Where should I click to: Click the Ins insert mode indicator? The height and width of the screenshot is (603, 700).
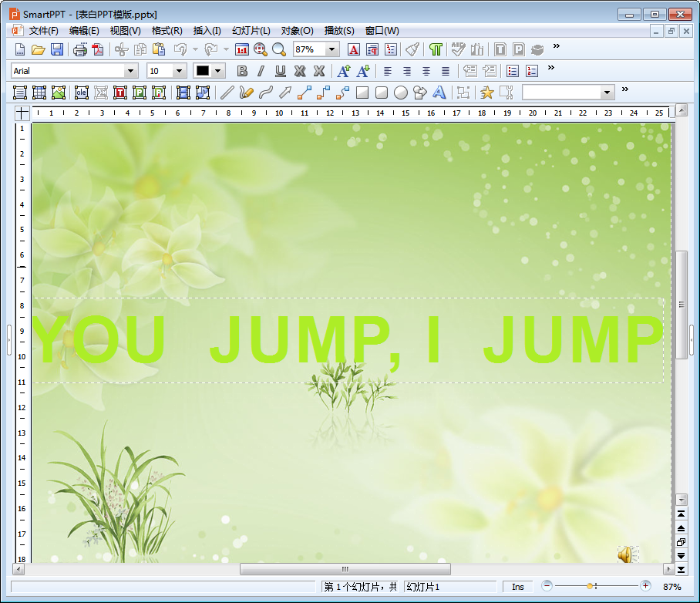point(518,587)
